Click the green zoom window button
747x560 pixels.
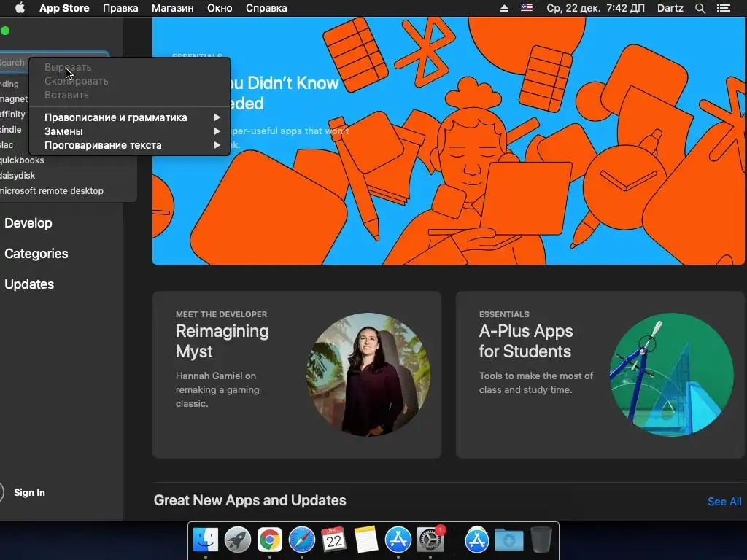[x=5, y=31]
